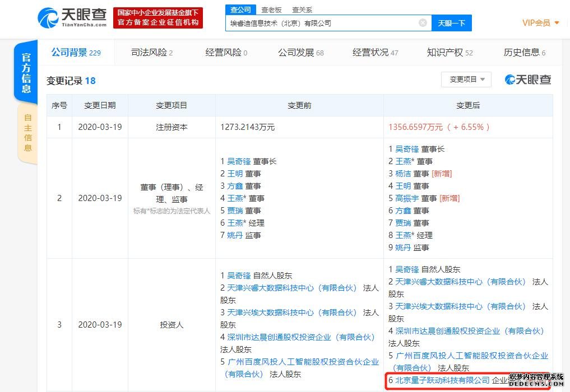570x392 pixels.
Task: Open 王燕 董事 link in 变更前 column
Action: click(x=235, y=198)
